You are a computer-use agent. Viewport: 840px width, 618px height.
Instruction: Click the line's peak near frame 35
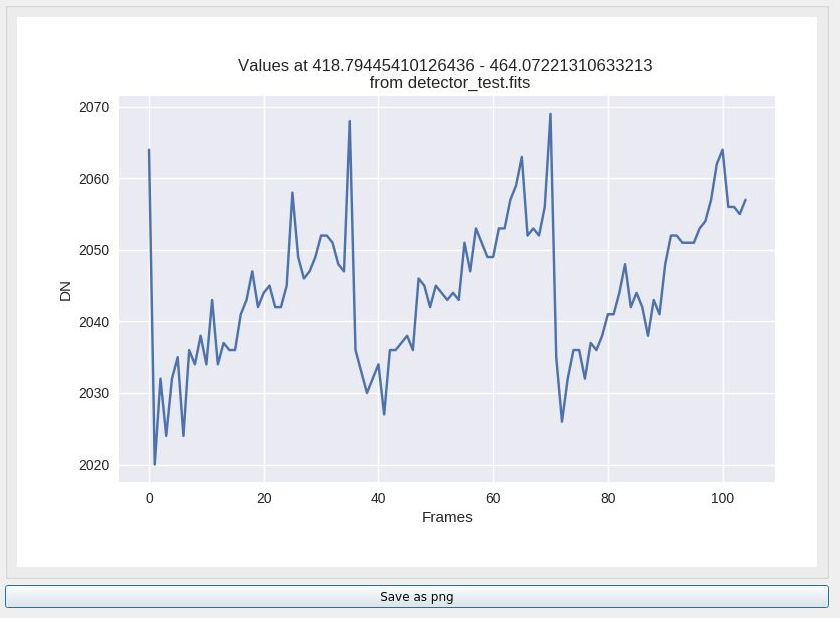click(350, 121)
